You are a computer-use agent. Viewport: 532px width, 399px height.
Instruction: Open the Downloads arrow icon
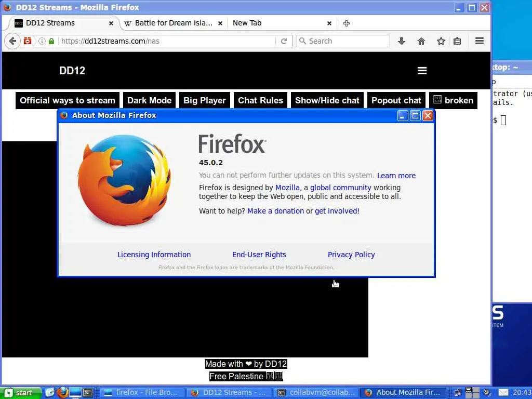(x=402, y=41)
